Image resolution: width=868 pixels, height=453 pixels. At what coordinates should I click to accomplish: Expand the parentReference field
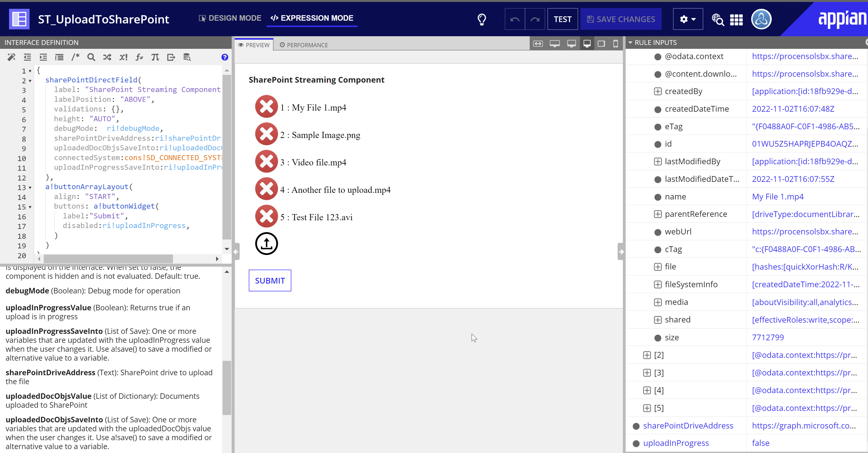pos(657,214)
